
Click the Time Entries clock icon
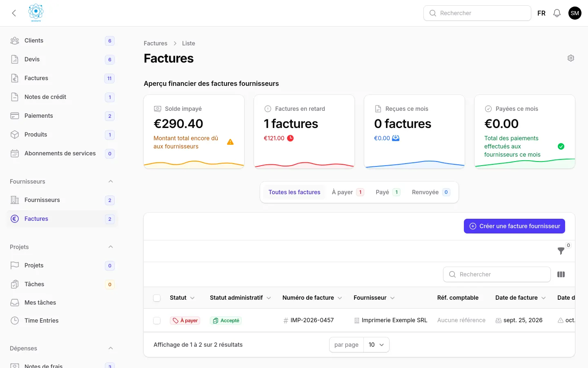15,321
